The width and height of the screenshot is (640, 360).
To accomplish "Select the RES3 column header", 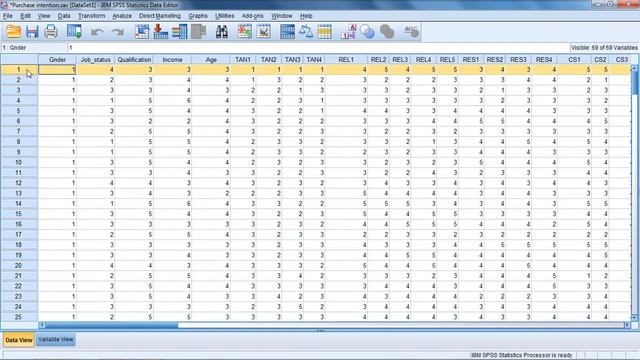I will pos(518,60).
